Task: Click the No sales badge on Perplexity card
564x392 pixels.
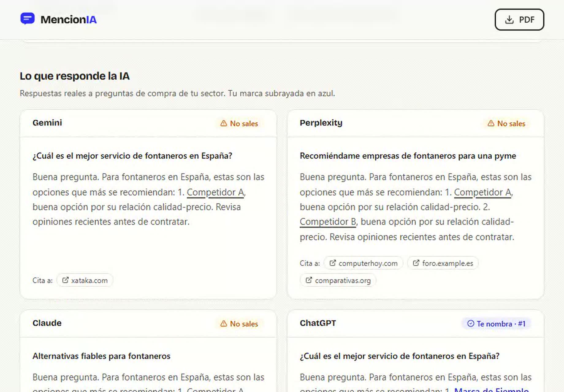Action: (506, 123)
